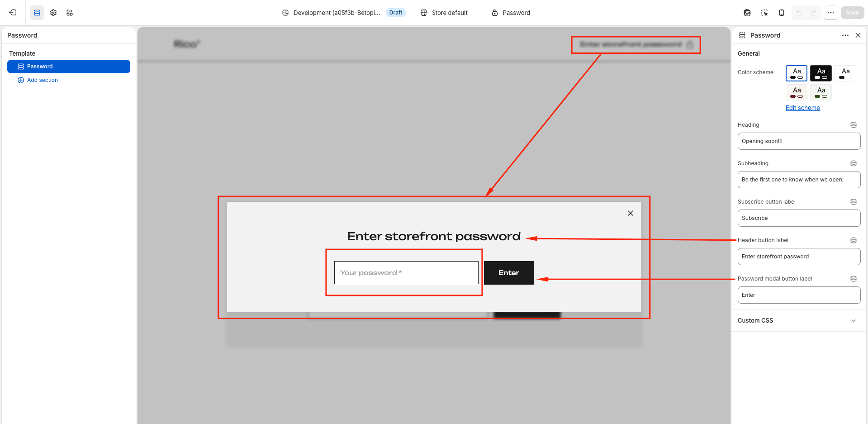The width and height of the screenshot is (868, 424).
Task: Focus the Heading text field
Action: [799, 141]
